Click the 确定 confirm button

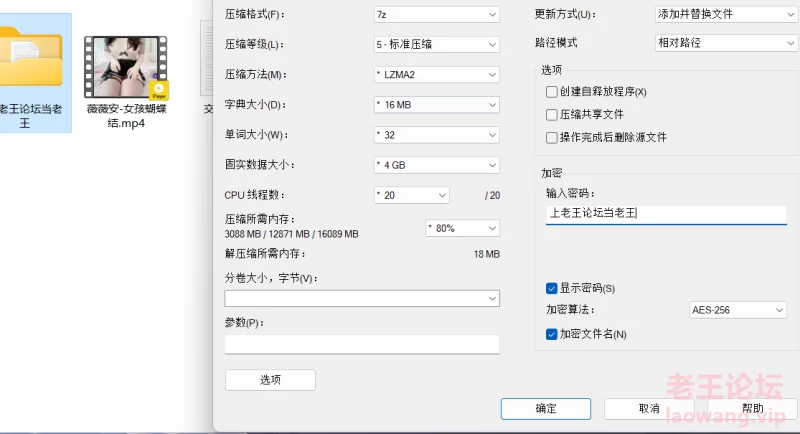546,409
